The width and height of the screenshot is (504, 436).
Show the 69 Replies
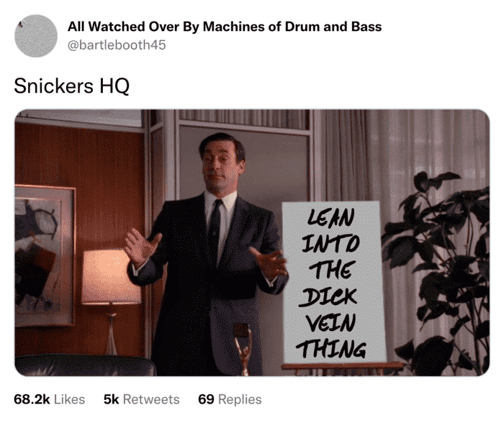[230, 399]
